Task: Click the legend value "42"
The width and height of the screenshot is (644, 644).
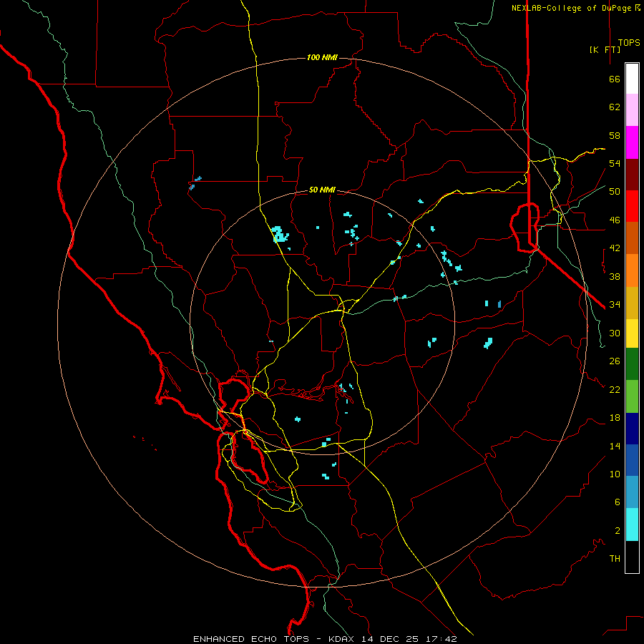Action: [x=615, y=248]
